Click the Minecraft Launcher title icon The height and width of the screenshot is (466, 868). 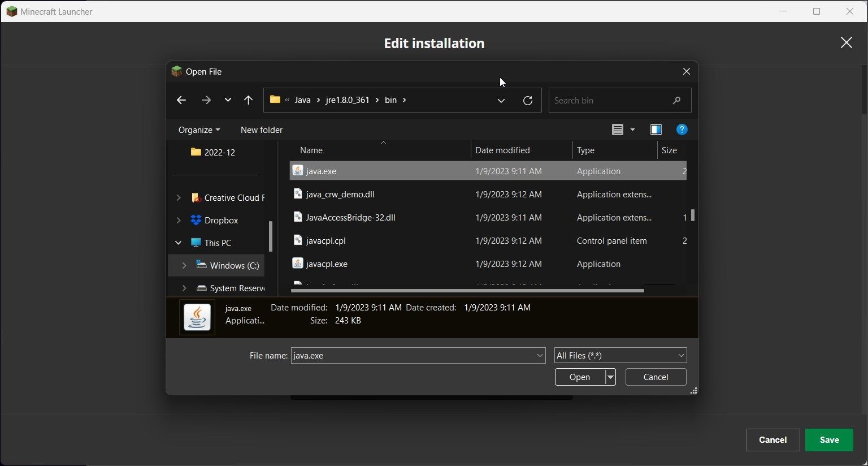(x=11, y=11)
